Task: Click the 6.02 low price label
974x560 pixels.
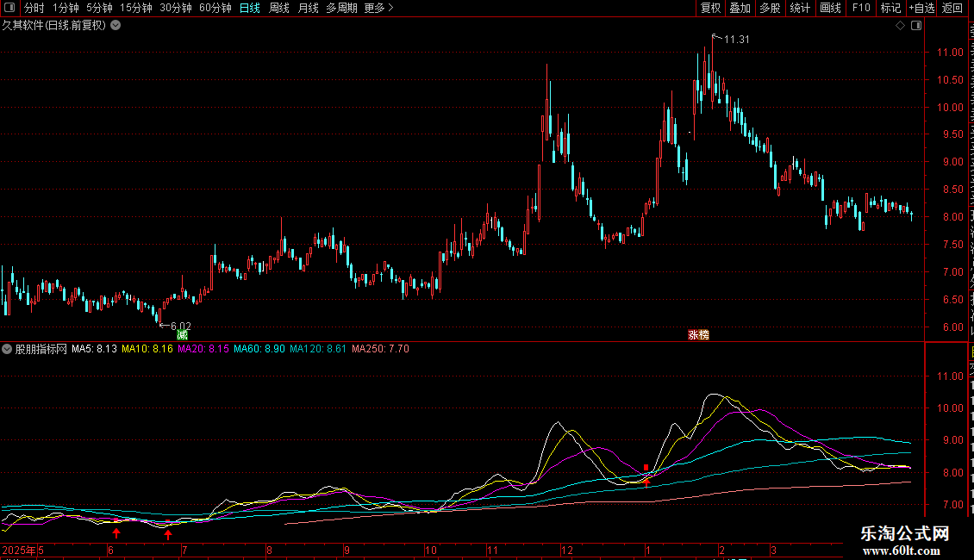Action: click(181, 326)
